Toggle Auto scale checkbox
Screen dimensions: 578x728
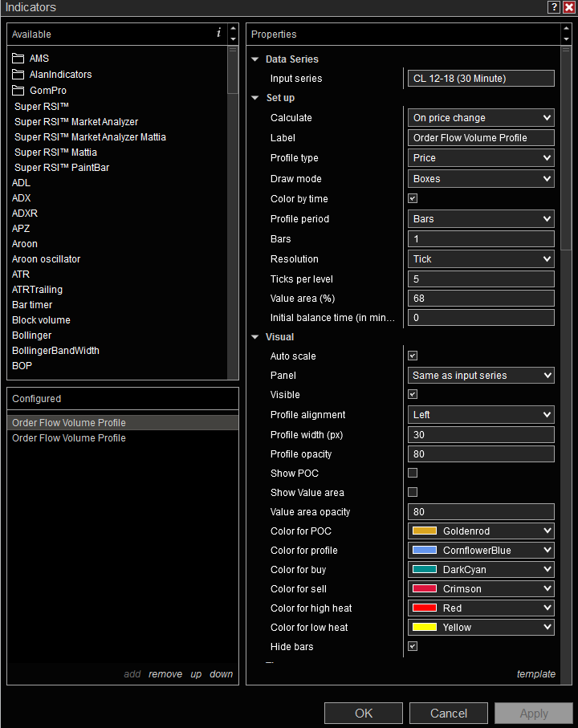(x=413, y=356)
